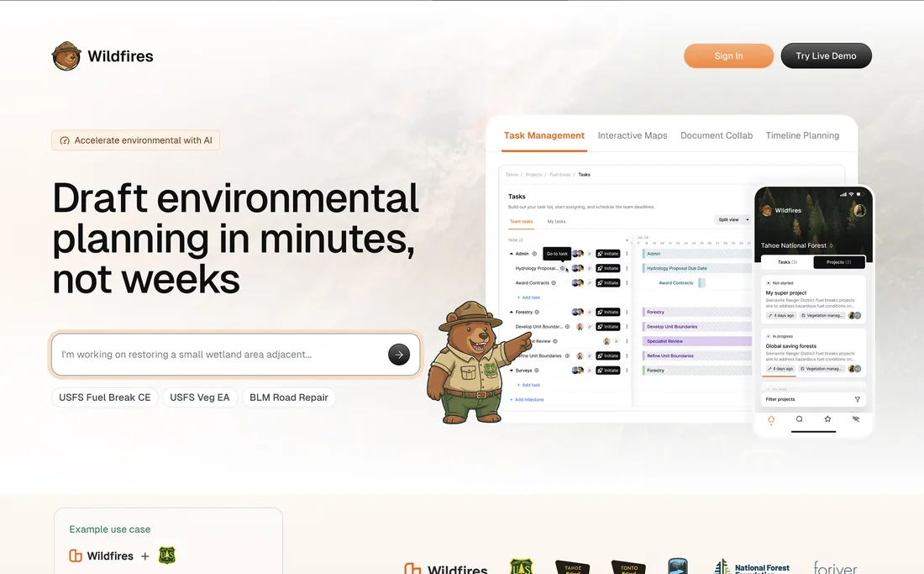Submit prompt with the round arrow button
This screenshot has width=924, height=574.
[399, 354]
